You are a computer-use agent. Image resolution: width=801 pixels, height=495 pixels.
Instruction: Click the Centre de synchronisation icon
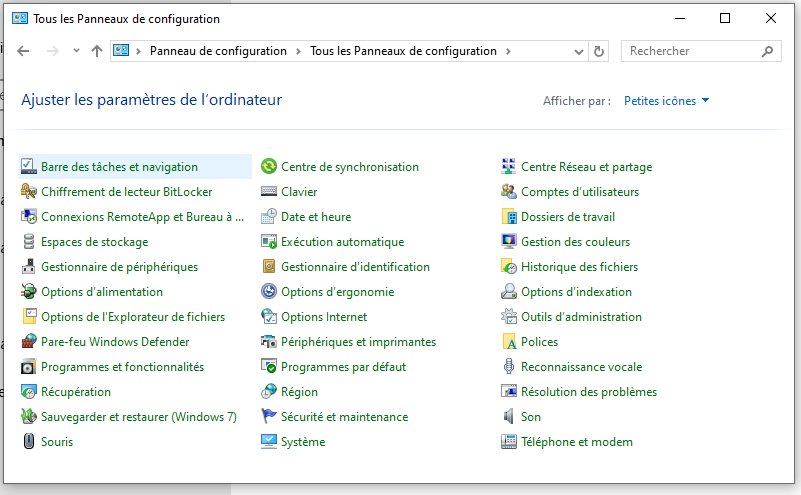(x=269, y=167)
